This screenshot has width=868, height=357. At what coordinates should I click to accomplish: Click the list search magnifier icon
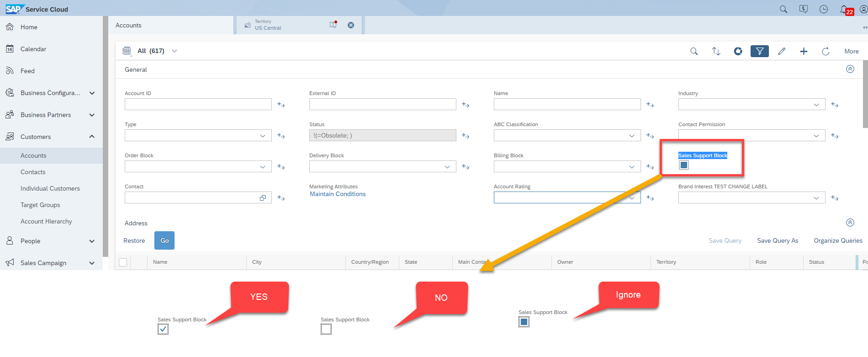click(694, 51)
